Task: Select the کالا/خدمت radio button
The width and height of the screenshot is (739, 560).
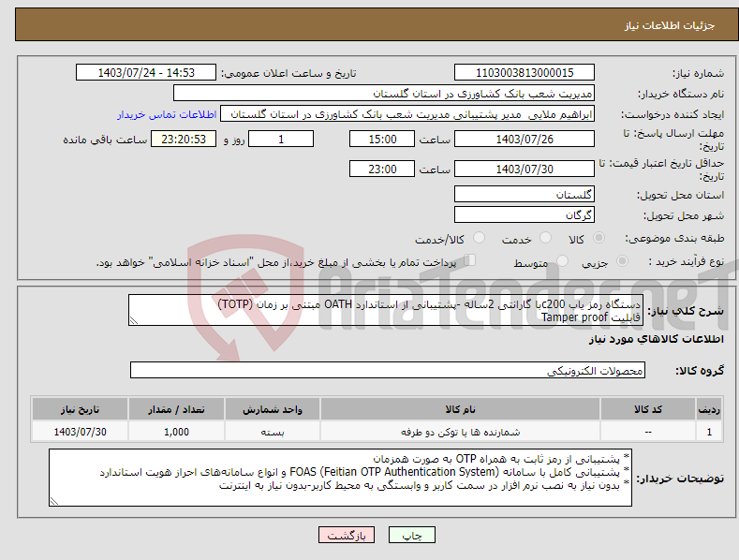Action: pyautogui.click(x=479, y=238)
